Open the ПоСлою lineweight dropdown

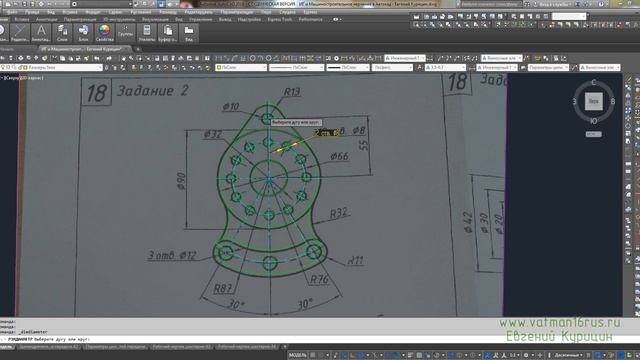click(348, 67)
